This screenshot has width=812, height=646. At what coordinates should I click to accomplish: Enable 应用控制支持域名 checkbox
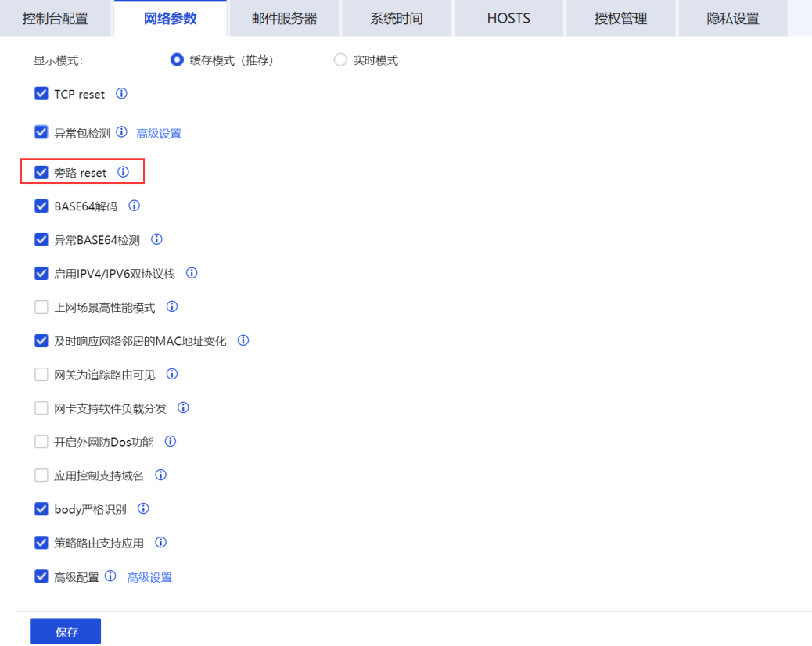[x=41, y=476]
